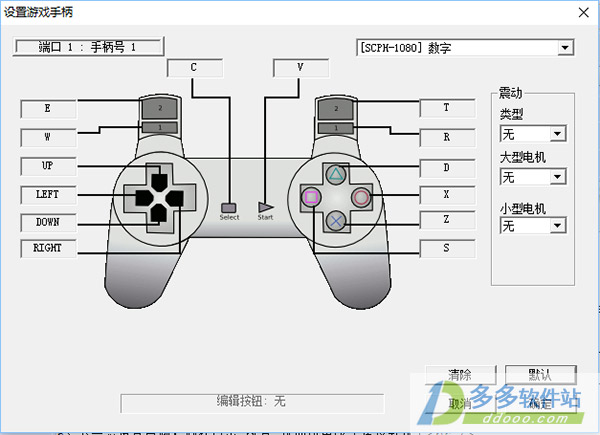The height and width of the screenshot is (435, 600).
Task: Edit the cross key binding Z
Action: (x=447, y=220)
